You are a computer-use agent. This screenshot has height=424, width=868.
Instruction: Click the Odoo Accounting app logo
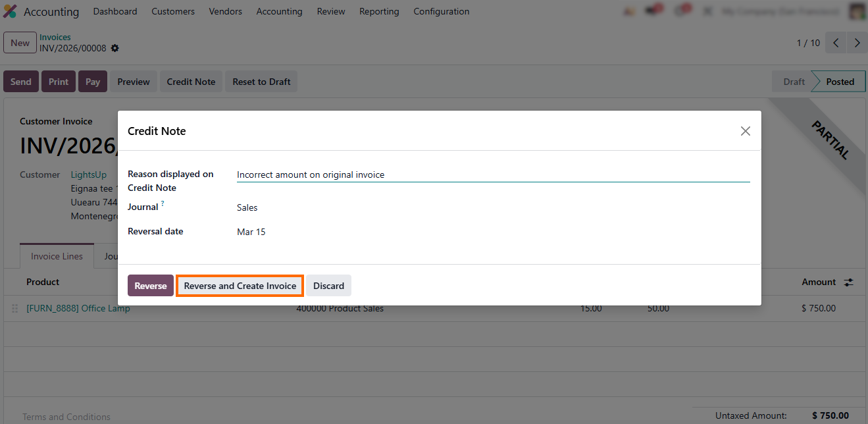coord(10,11)
